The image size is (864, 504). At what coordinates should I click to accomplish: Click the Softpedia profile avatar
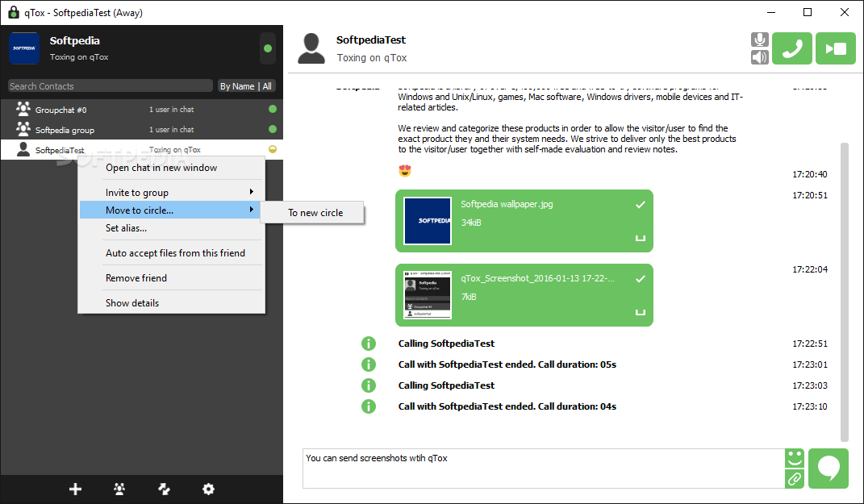(x=24, y=48)
